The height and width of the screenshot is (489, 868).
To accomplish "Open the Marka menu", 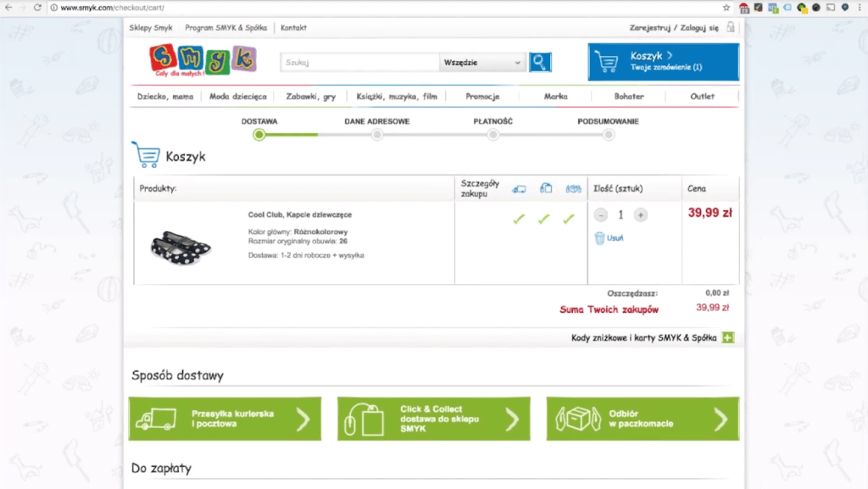I will click(x=555, y=97).
